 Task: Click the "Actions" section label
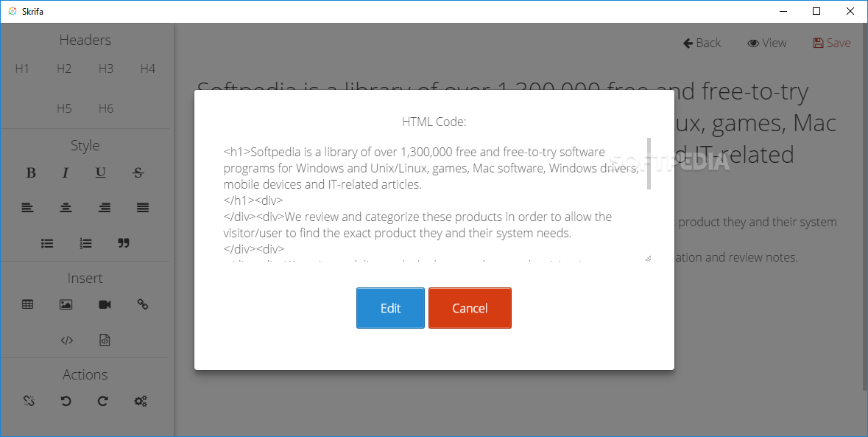pos(85,374)
